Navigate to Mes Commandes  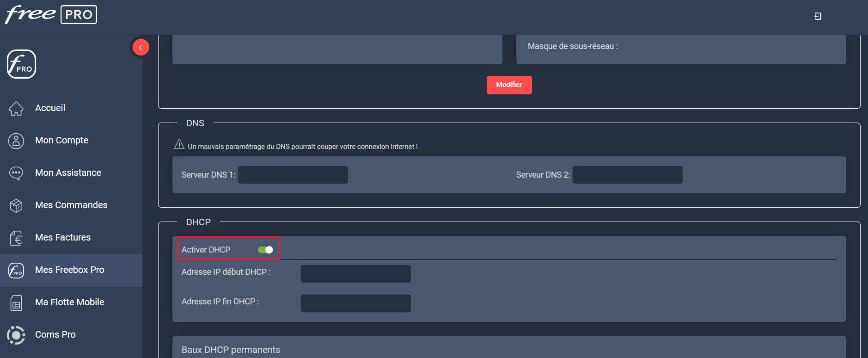71,205
